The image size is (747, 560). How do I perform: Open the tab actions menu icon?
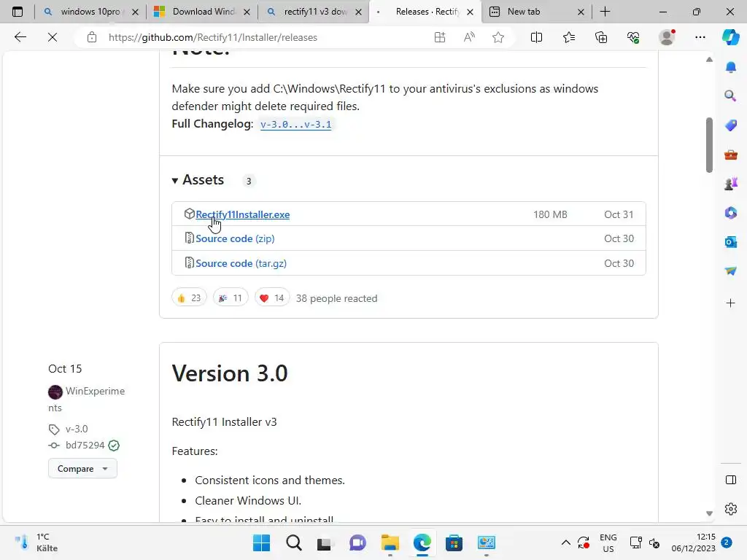click(18, 12)
